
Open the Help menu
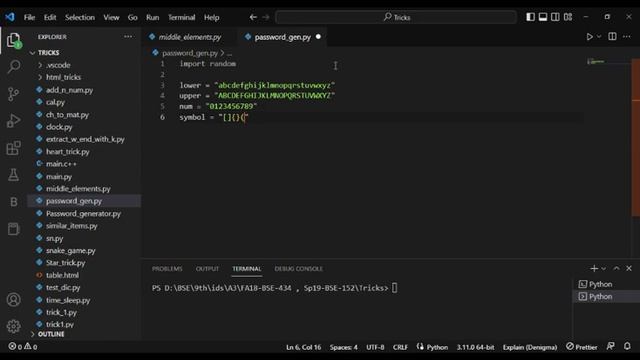(211, 17)
